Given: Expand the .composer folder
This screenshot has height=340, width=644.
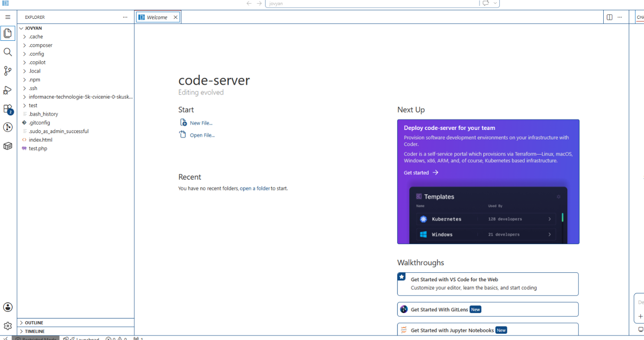Looking at the screenshot, I should [75, 45].
